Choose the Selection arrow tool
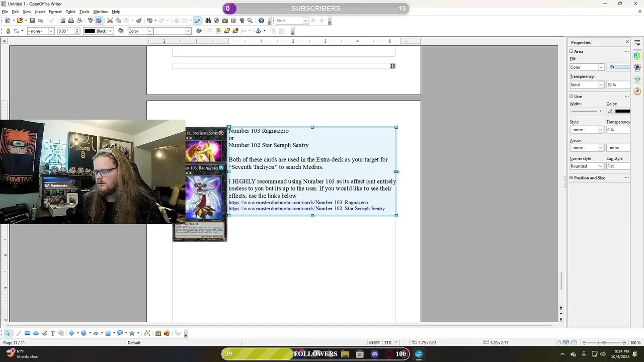The height and width of the screenshot is (362, 644). click(x=8, y=333)
